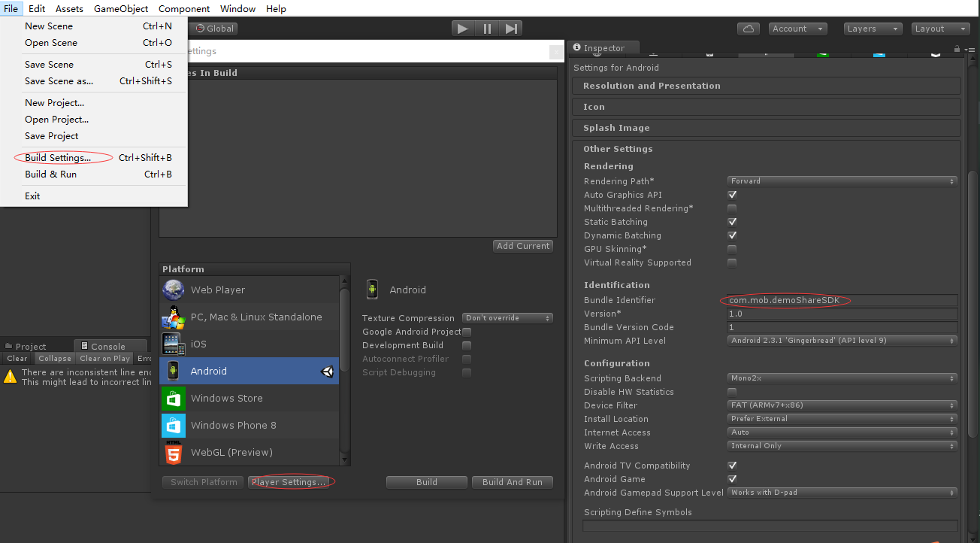Image resolution: width=980 pixels, height=543 pixels.
Task: Toggle Static Batching checkbox
Action: 732,222
